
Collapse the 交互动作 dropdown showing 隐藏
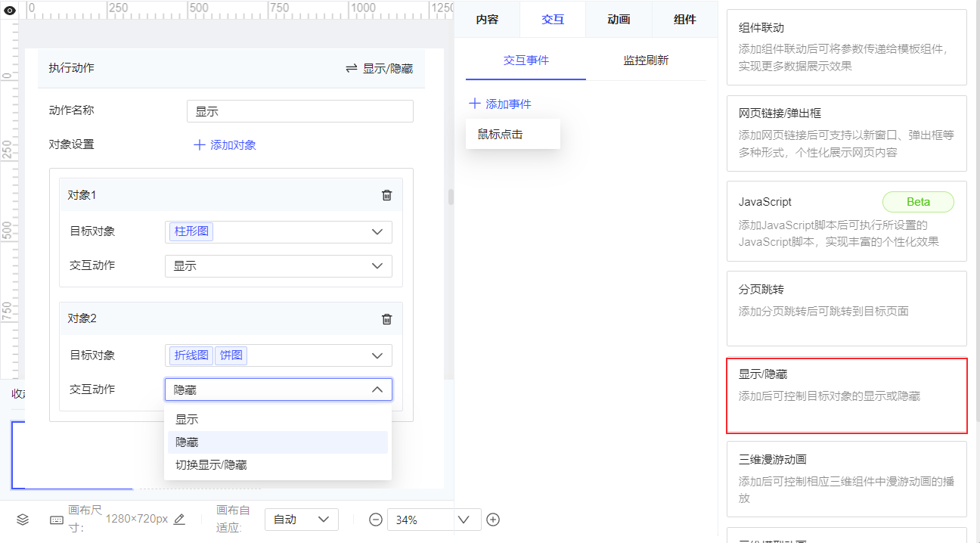coord(278,389)
